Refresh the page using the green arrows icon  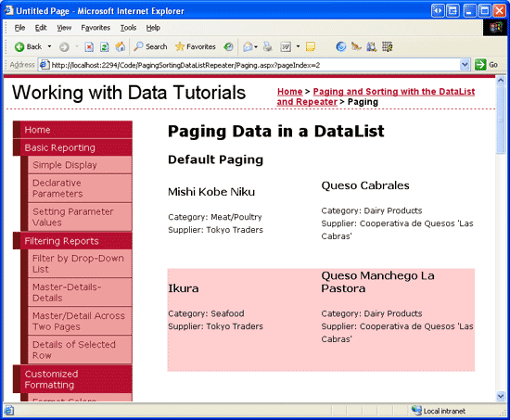click(105, 47)
